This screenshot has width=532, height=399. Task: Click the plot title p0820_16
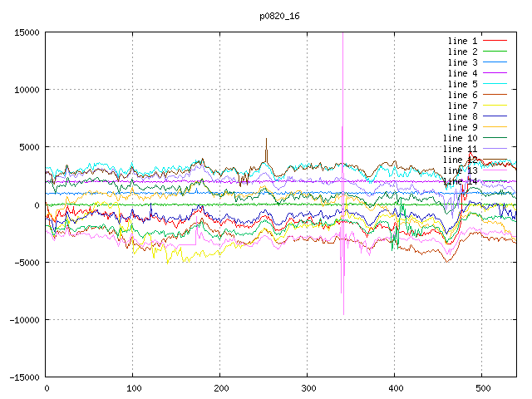[x=279, y=16]
